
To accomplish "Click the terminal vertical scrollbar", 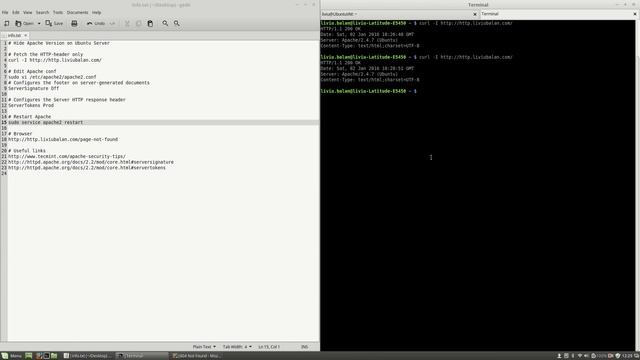I will coord(638,185).
